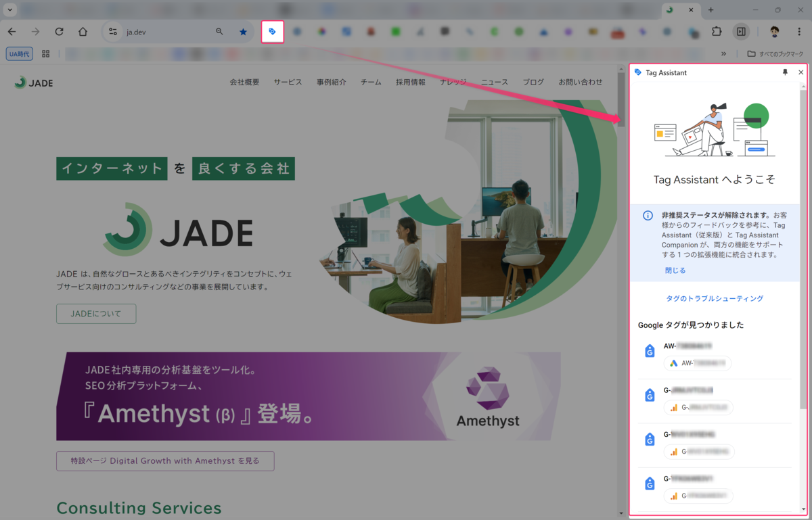Open the タグのトラブルシューティング link

[x=715, y=298]
